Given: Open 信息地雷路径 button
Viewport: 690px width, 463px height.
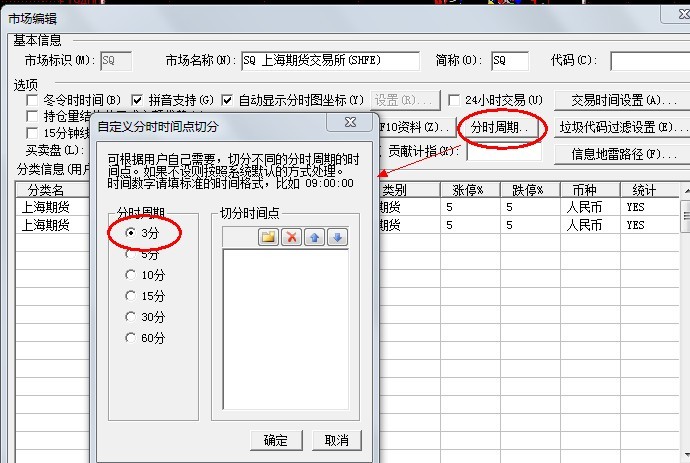Looking at the screenshot, I should tap(622, 154).
